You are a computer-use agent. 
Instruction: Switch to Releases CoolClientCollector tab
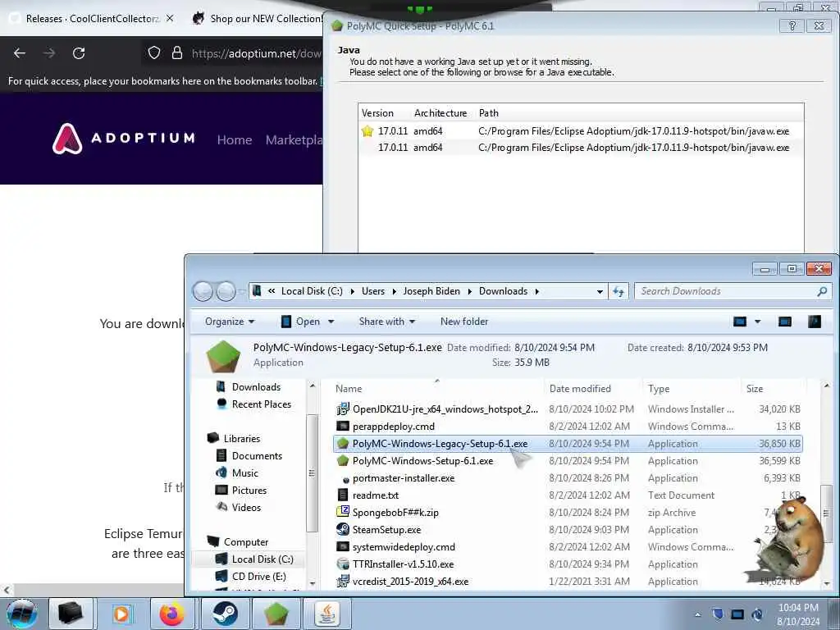click(92, 18)
